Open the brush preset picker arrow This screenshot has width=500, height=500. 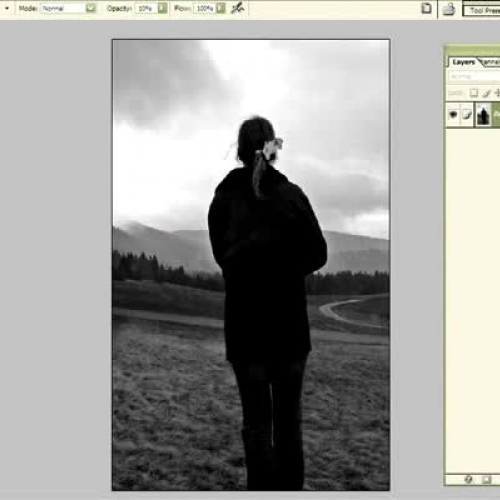7,8
